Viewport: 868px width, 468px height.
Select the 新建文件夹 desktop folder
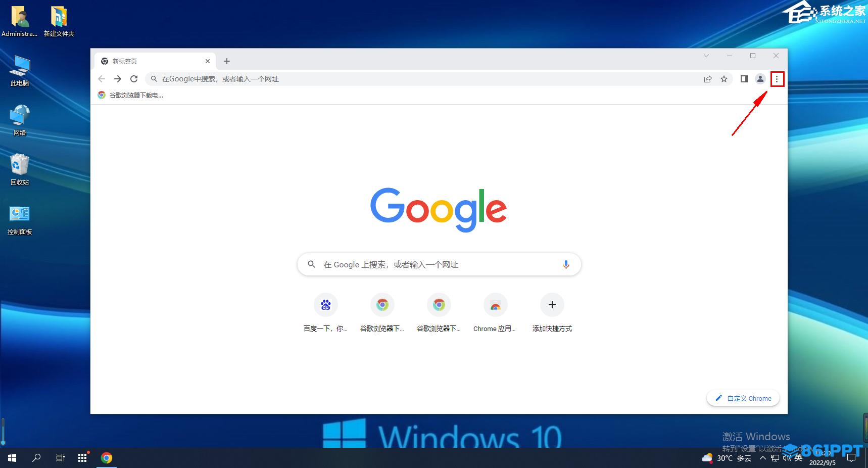click(59, 21)
